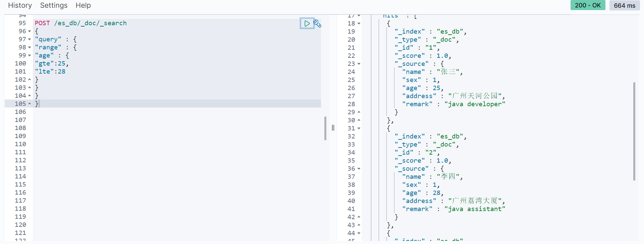Collapse the hit fold at output line 44
The image size is (644, 244).
[x=359, y=233]
